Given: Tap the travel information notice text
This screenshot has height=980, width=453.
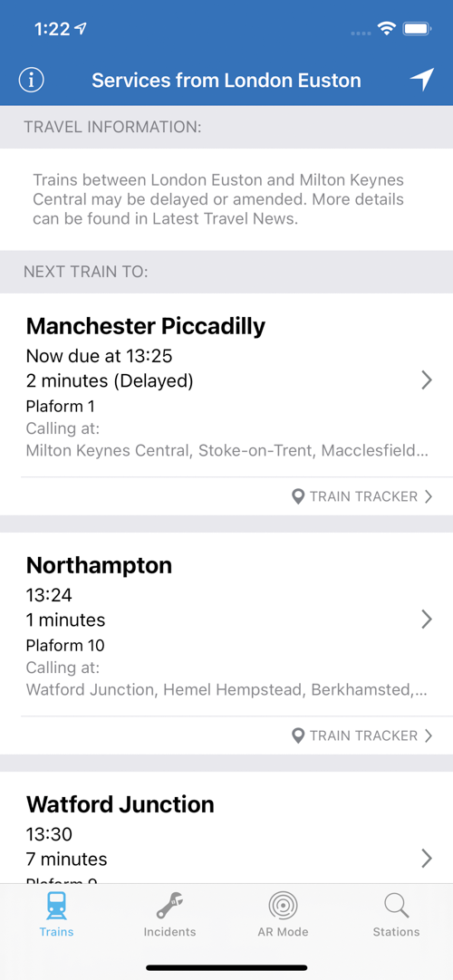Looking at the screenshot, I should [x=218, y=199].
